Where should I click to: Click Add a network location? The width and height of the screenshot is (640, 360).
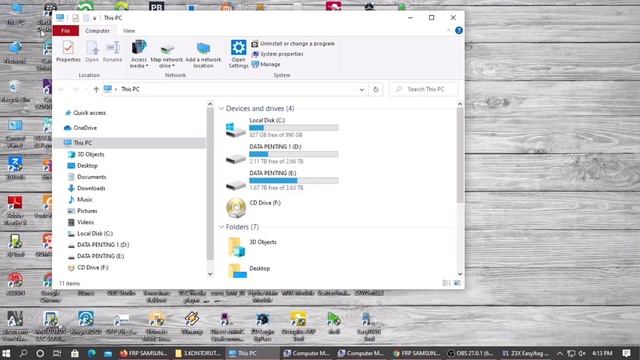(x=203, y=54)
